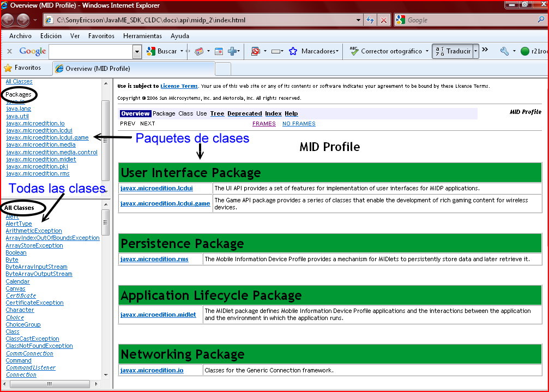
Task: Open the ArithmeticException class link
Action: point(34,231)
